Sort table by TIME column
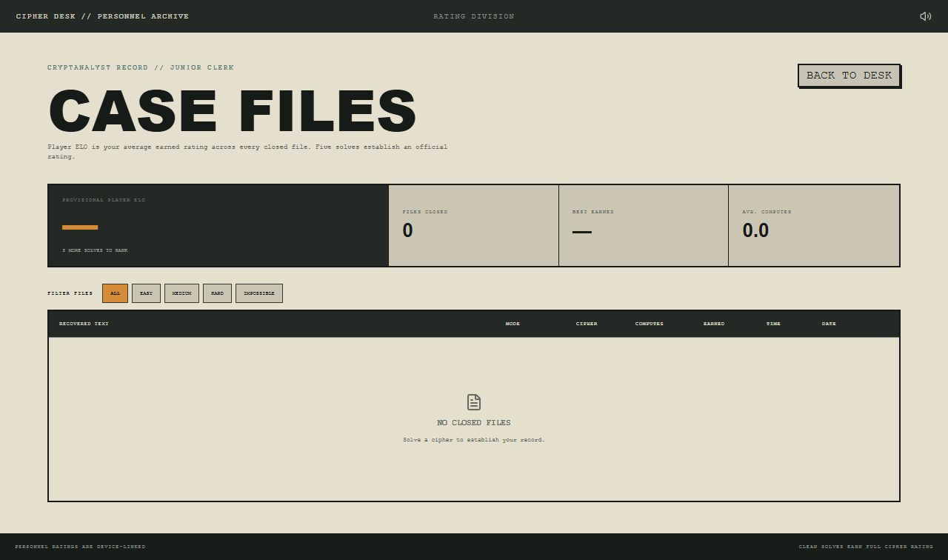The width and height of the screenshot is (948, 560). tap(773, 324)
